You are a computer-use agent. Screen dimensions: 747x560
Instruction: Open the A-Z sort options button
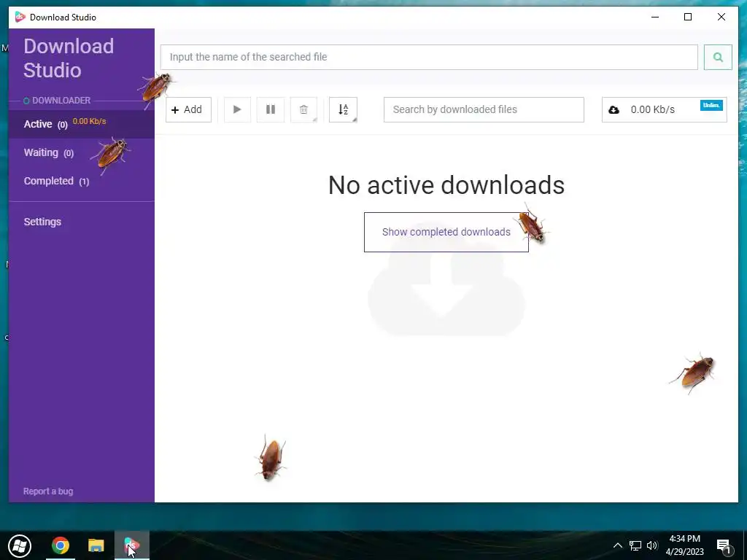coord(343,109)
